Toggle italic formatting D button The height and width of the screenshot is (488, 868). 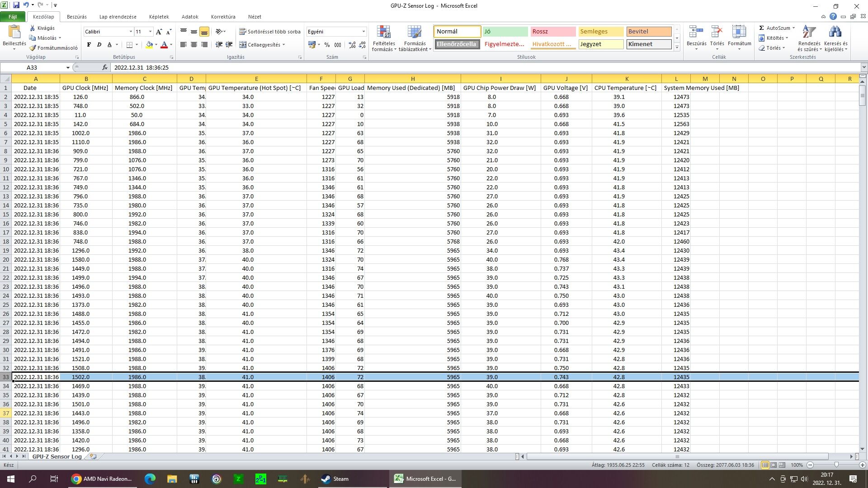click(99, 45)
